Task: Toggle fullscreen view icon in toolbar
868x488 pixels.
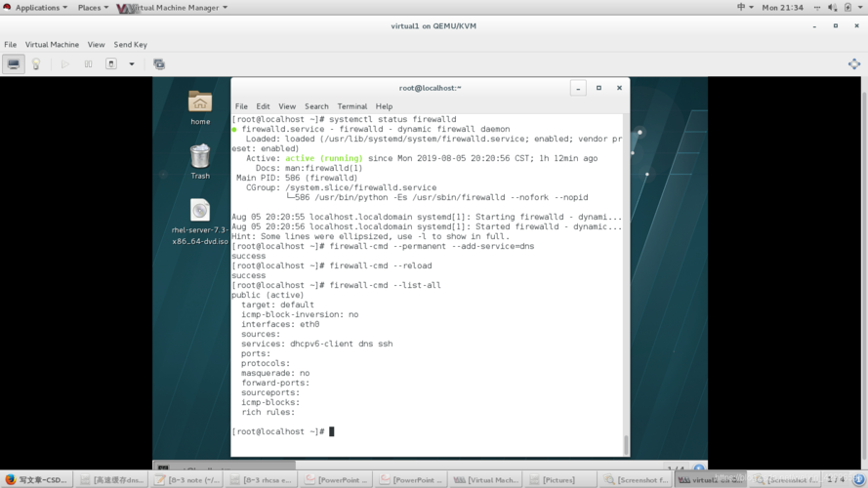Action: click(x=853, y=64)
